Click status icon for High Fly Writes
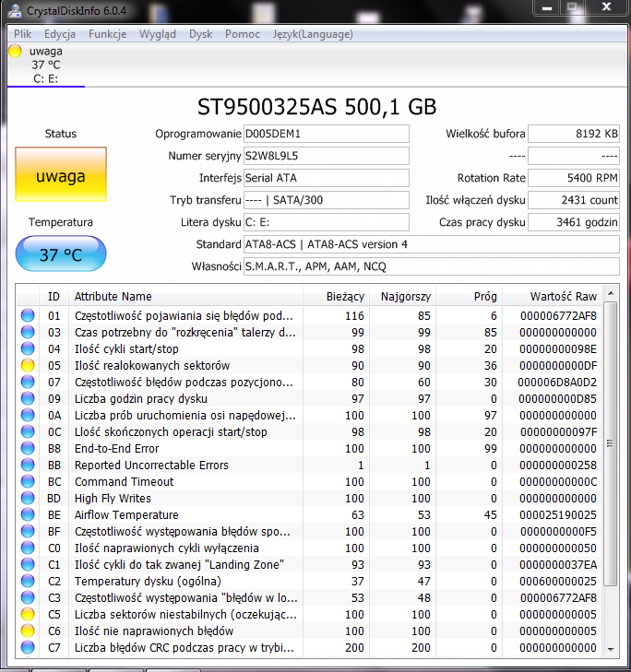Screen dimensions: 631x672 (x=28, y=498)
